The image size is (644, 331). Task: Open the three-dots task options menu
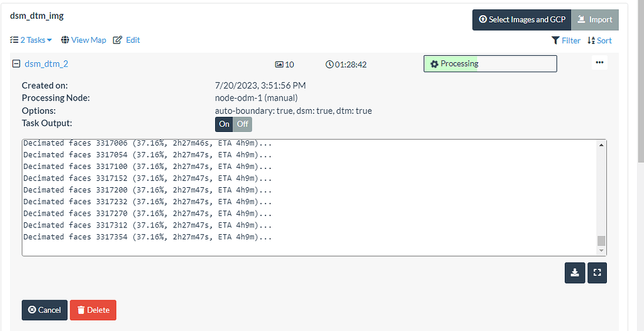pos(599,63)
